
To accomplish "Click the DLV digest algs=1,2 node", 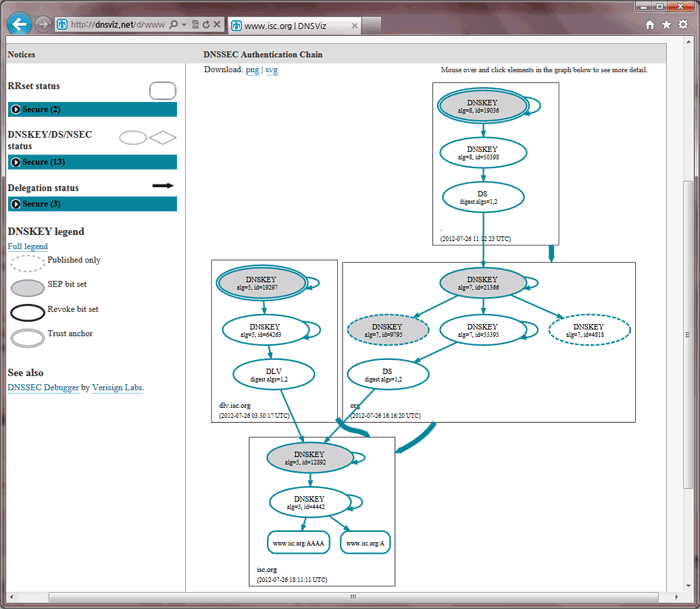I will [x=267, y=375].
